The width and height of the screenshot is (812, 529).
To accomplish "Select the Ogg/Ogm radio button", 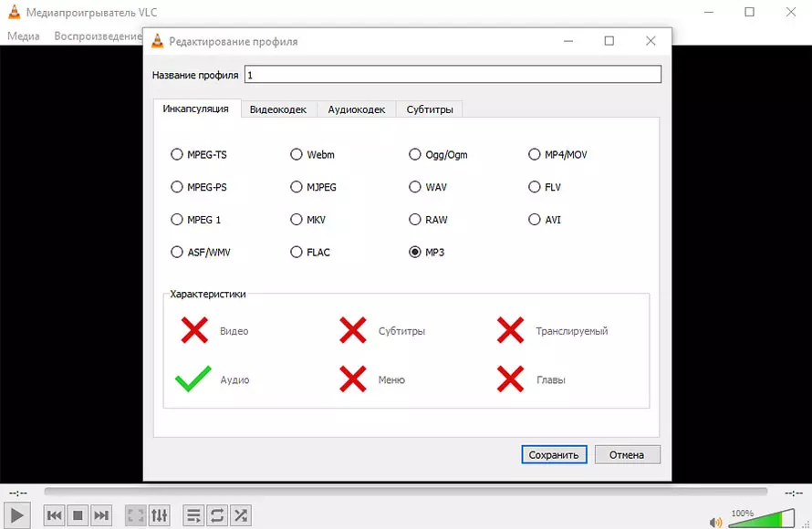I will [x=415, y=154].
